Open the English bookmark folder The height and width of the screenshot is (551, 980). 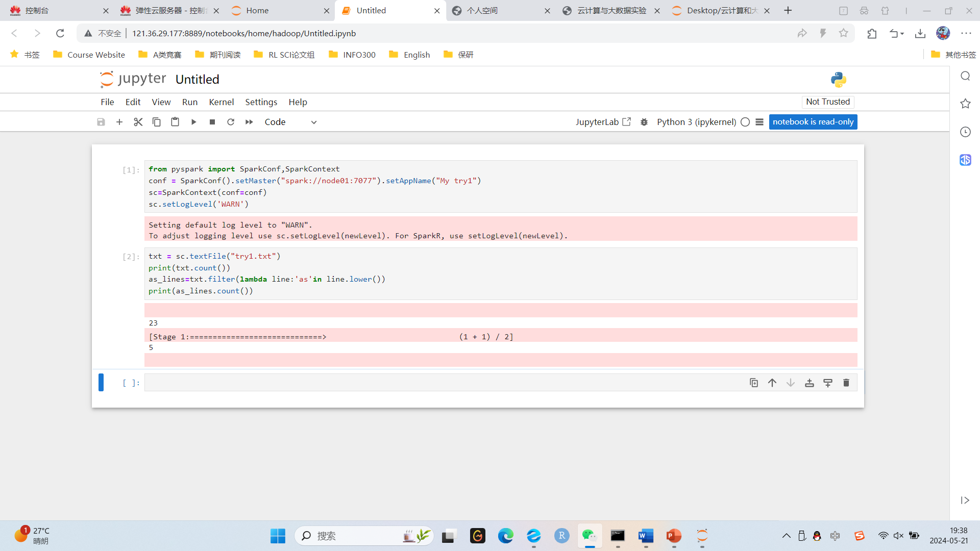[x=409, y=55]
